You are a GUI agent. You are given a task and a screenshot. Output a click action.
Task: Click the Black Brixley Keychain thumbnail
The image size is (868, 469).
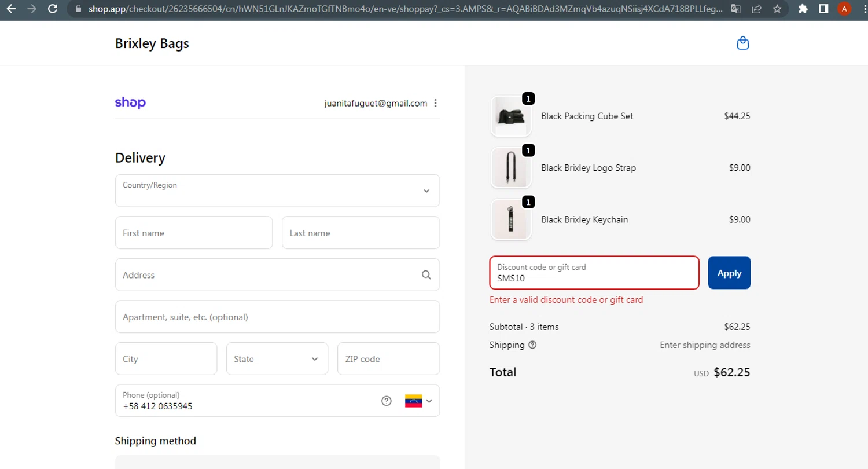point(511,219)
